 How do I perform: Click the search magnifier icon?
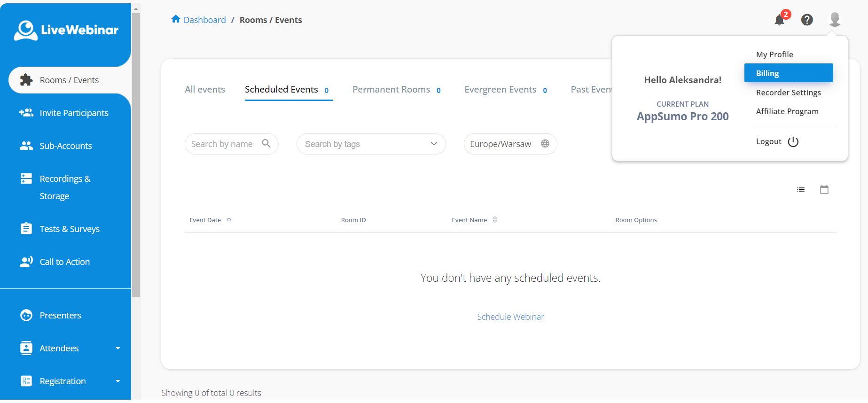(x=266, y=144)
